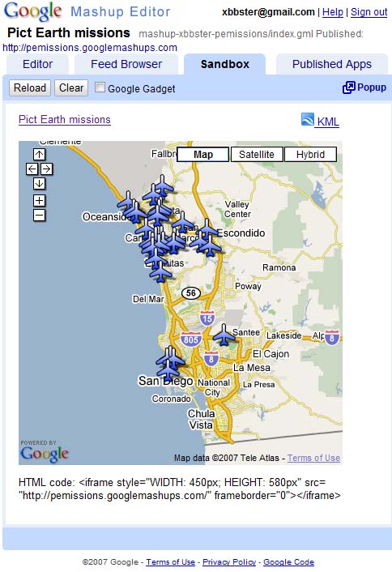The height and width of the screenshot is (572, 392).
Task: Click the airplane marker near Escondido
Action: [x=207, y=229]
